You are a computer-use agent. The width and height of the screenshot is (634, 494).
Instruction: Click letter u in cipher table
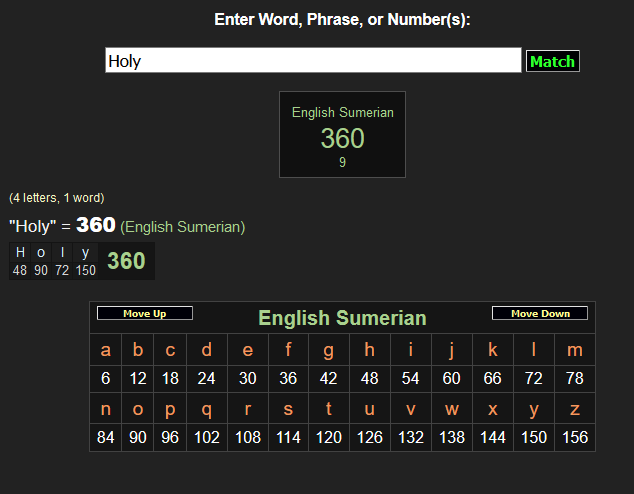pyautogui.click(x=370, y=409)
